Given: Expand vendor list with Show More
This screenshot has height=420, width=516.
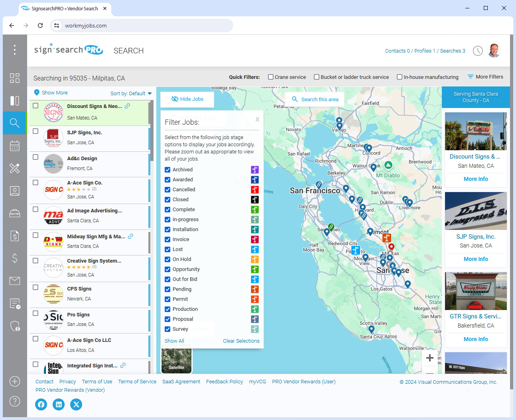Looking at the screenshot, I should 51,92.
